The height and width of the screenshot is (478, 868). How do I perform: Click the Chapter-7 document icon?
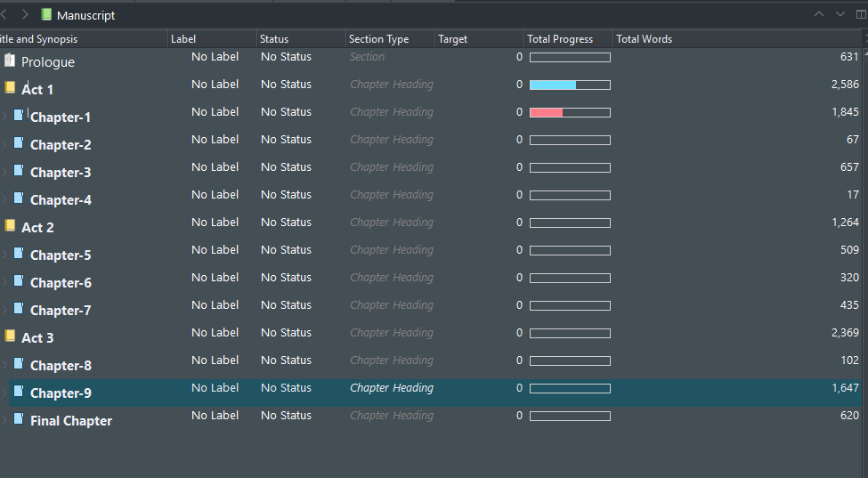point(19,308)
